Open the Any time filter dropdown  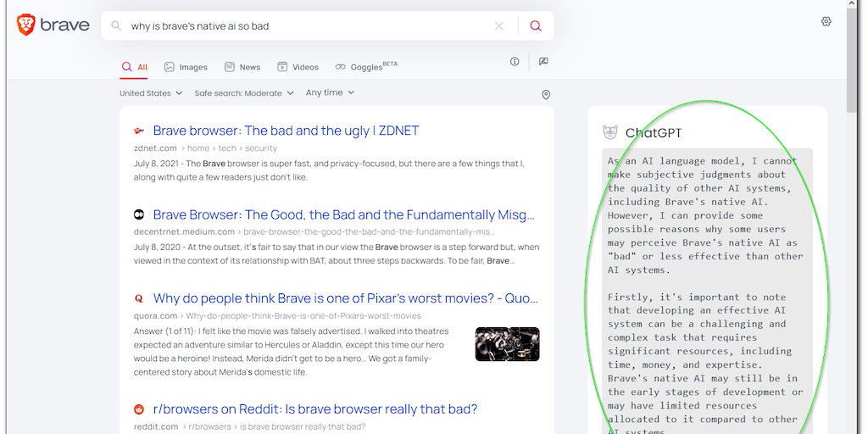330,92
